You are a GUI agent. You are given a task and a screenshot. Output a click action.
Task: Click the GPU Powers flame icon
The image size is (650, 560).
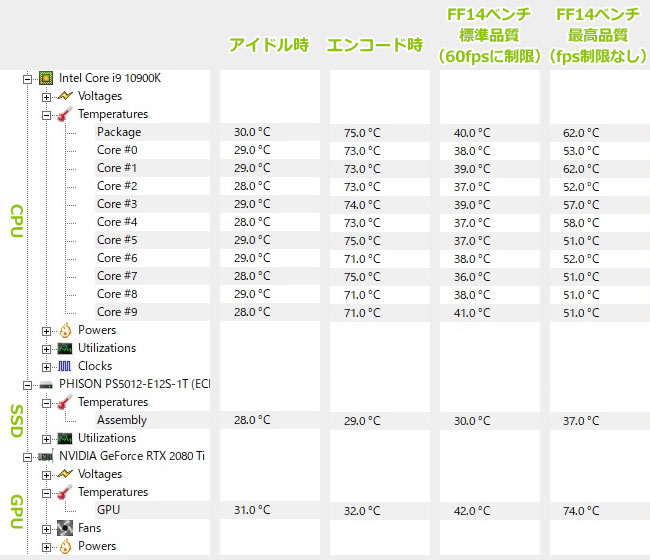(65, 546)
